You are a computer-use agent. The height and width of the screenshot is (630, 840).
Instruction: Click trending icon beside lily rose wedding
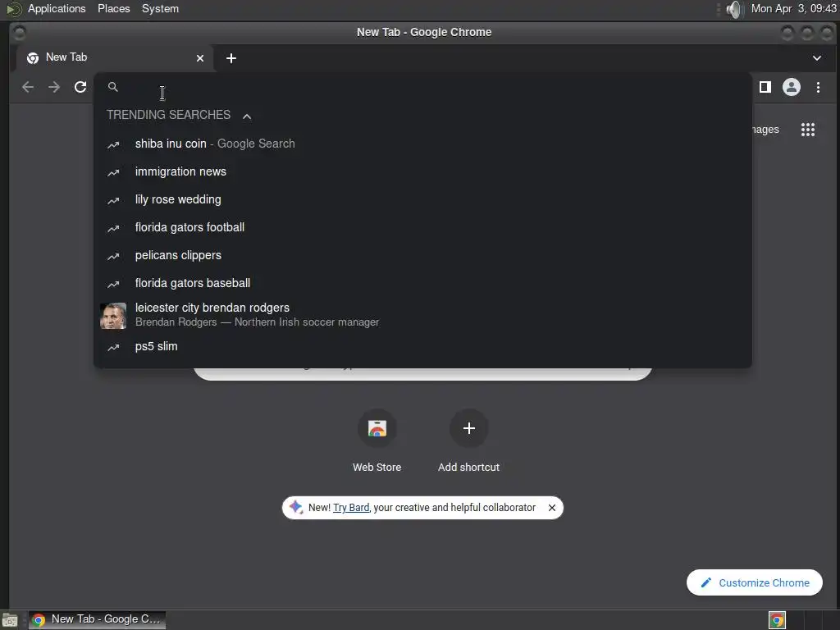click(113, 200)
